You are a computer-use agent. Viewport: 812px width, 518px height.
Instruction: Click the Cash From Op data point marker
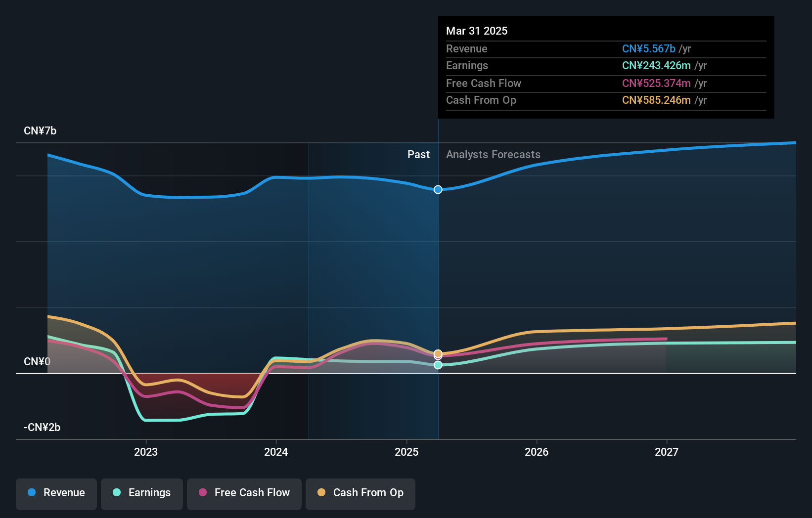pos(438,353)
